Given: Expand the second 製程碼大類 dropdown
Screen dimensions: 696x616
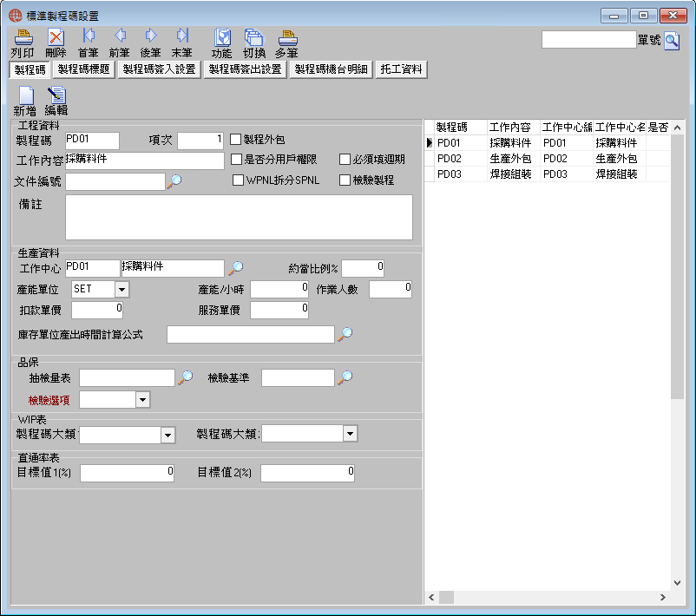Looking at the screenshot, I should coord(351,433).
